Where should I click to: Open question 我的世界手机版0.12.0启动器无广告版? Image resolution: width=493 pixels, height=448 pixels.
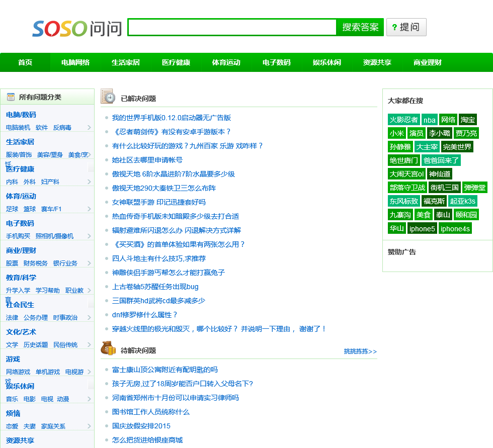172,118
